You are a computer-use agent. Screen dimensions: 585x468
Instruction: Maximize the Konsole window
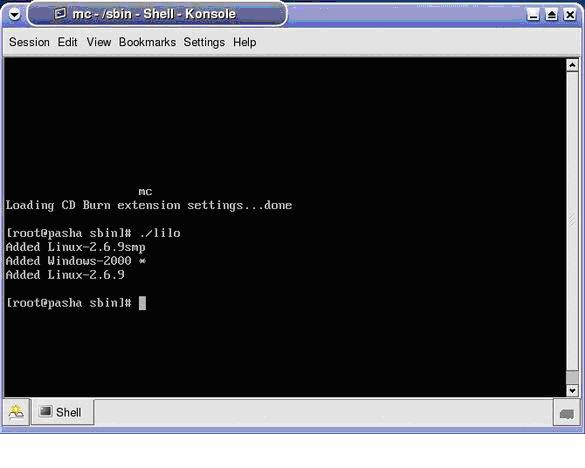[551, 15]
